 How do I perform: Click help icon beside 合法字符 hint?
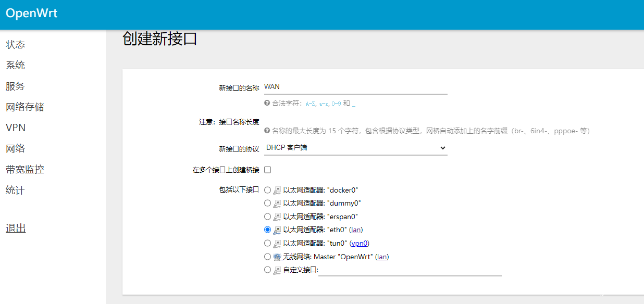click(x=267, y=103)
